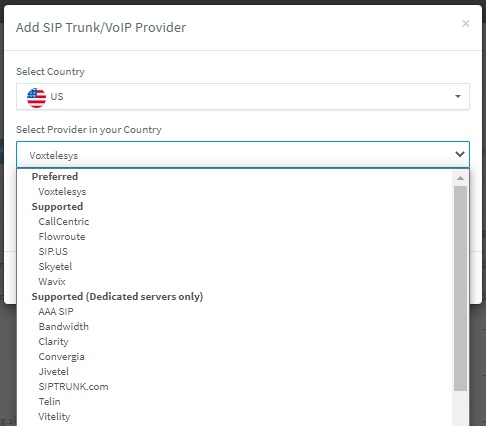Image resolution: width=486 pixels, height=426 pixels.
Task: Open the Select Country dropdown arrow
Action: pos(458,96)
